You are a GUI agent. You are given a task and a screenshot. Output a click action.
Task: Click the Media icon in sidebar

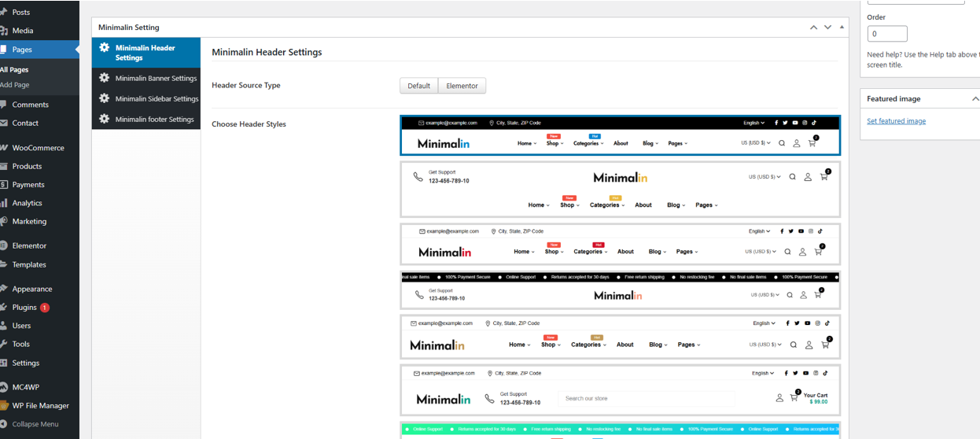tap(3, 31)
